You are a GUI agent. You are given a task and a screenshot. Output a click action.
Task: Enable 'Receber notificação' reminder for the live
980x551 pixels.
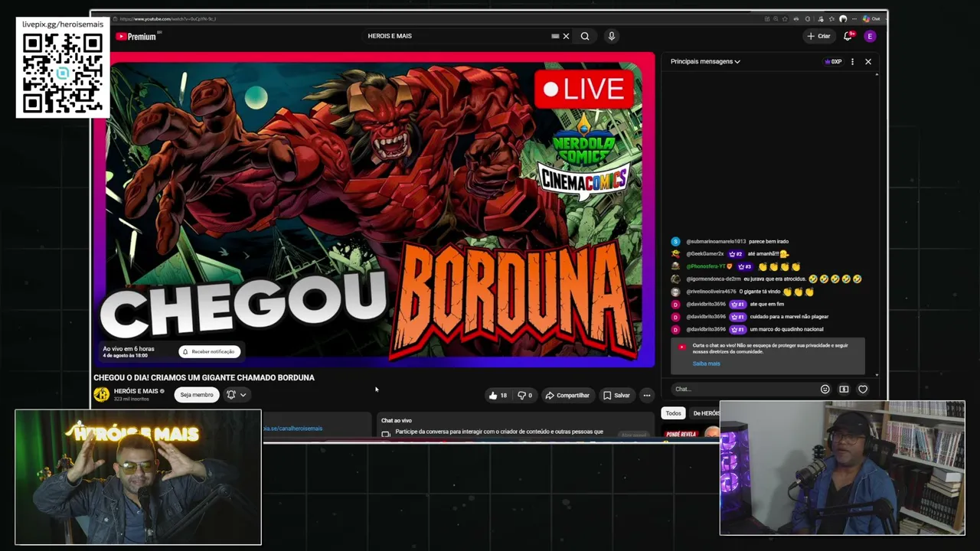[209, 352]
